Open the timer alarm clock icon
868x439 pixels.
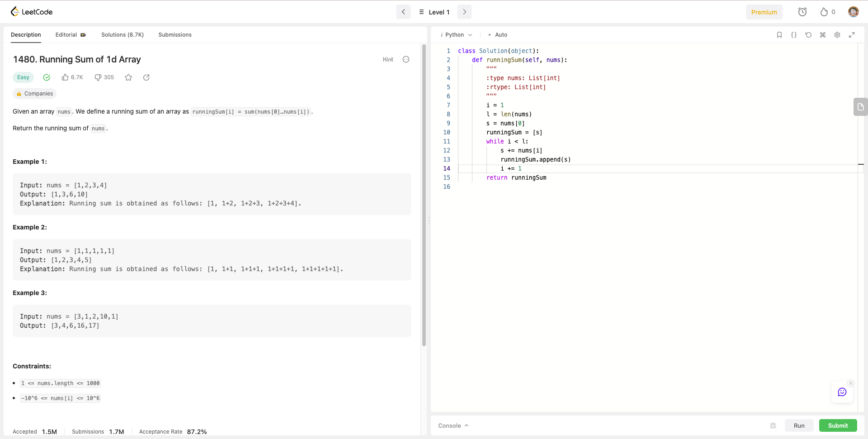tap(802, 12)
